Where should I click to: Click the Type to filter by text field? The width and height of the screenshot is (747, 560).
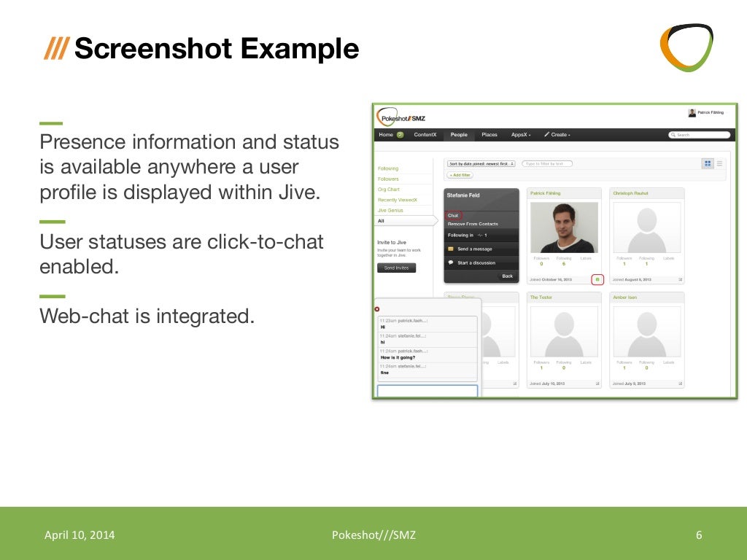[547, 164]
